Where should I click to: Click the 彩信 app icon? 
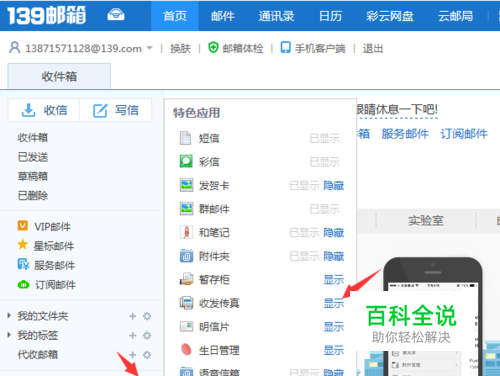[x=186, y=161]
